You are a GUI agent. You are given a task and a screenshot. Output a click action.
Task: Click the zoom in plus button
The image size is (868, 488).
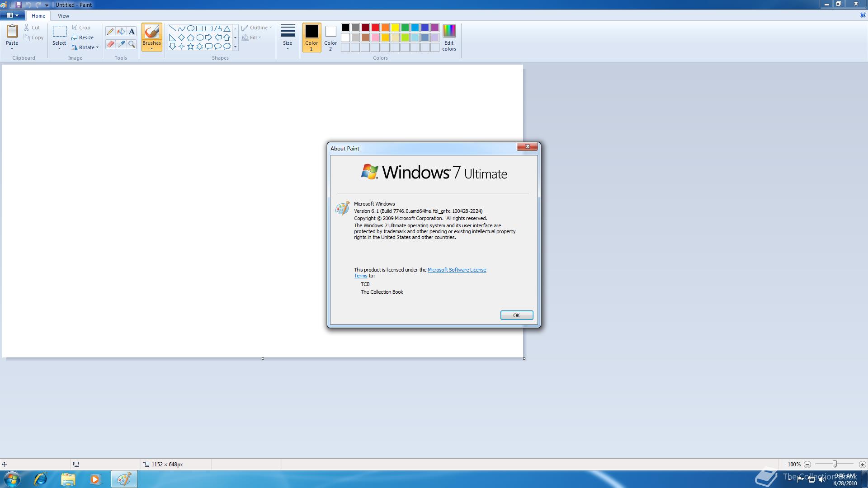click(862, 465)
